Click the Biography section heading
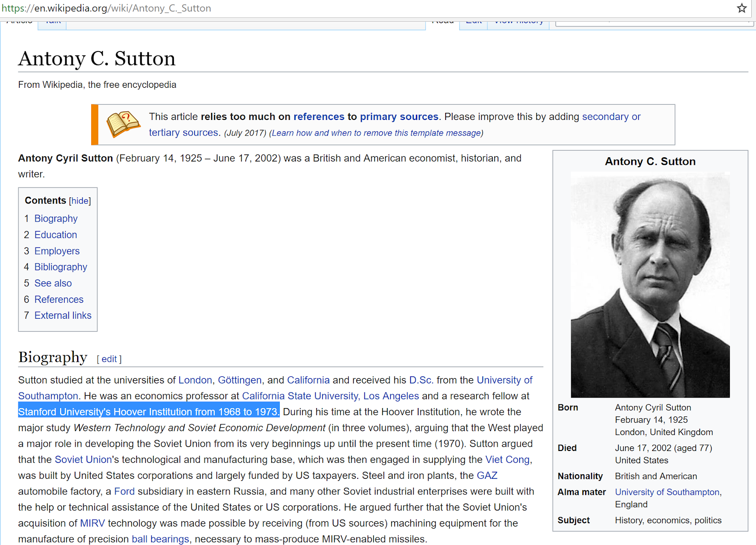The image size is (756, 545). [52, 358]
